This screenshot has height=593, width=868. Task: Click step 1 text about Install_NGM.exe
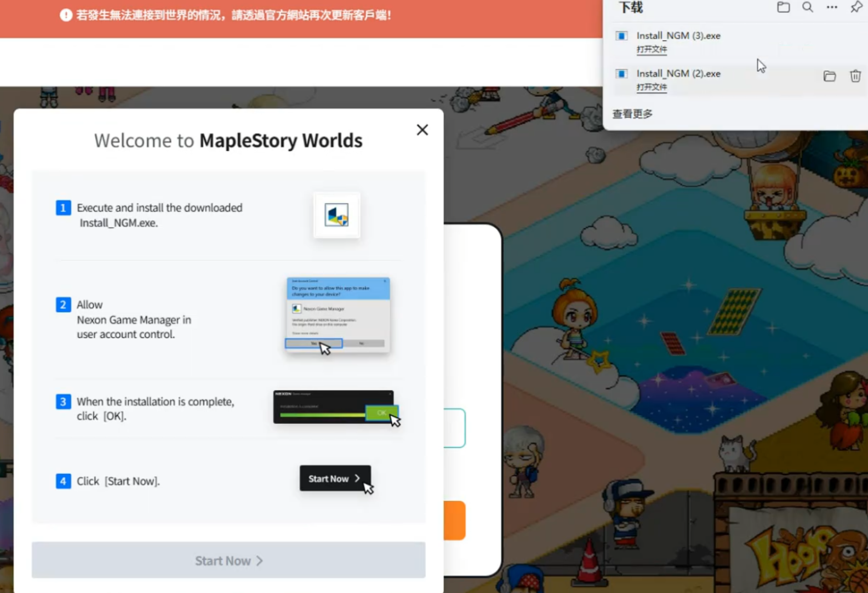coord(160,215)
